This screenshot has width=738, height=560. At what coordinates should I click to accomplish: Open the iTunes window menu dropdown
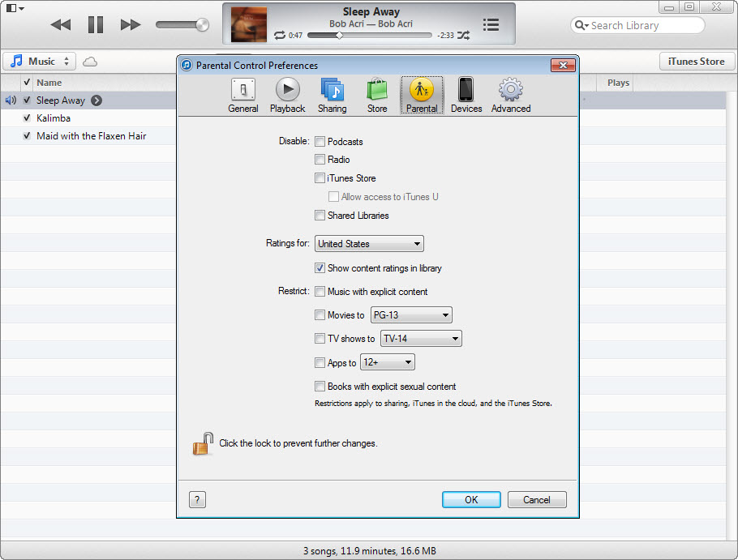click(15, 8)
